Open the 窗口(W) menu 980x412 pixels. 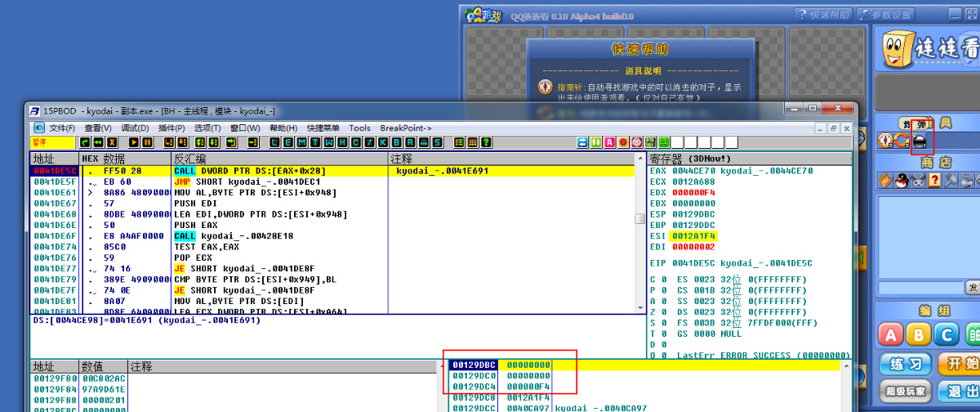click(x=245, y=128)
